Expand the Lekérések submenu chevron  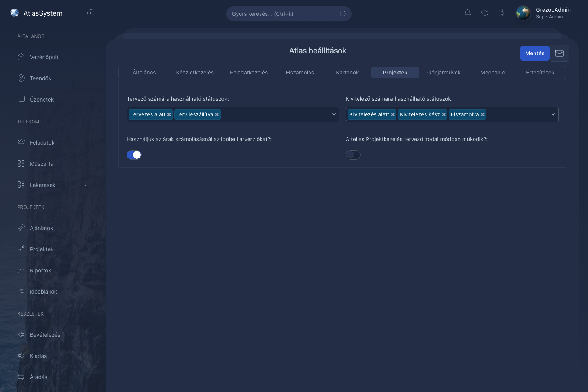point(85,185)
